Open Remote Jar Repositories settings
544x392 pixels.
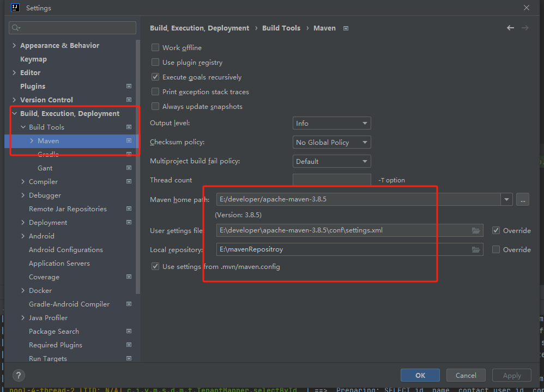(68, 209)
